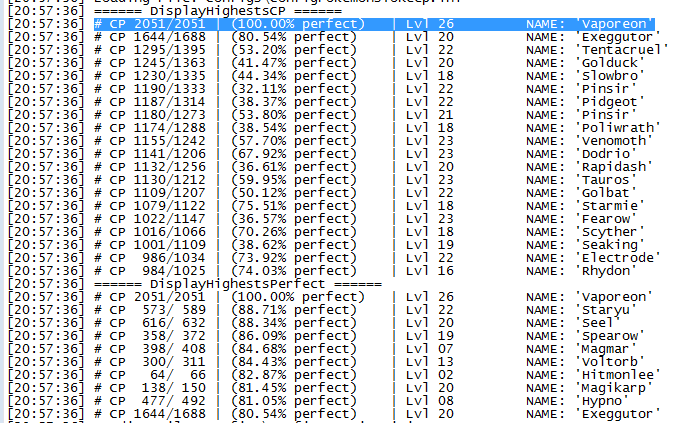
Task: Click 'Exeggutor' name directly above 'Tentacruel'
Action: click(618, 37)
